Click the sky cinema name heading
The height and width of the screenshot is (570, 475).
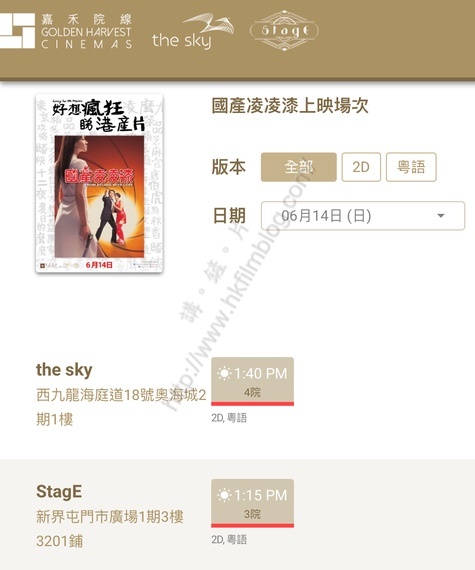tap(64, 370)
